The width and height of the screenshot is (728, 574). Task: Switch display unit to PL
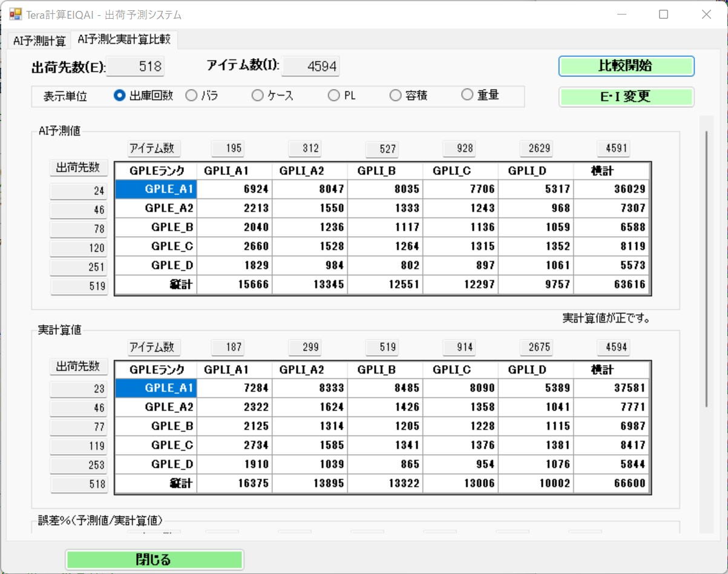[342, 96]
